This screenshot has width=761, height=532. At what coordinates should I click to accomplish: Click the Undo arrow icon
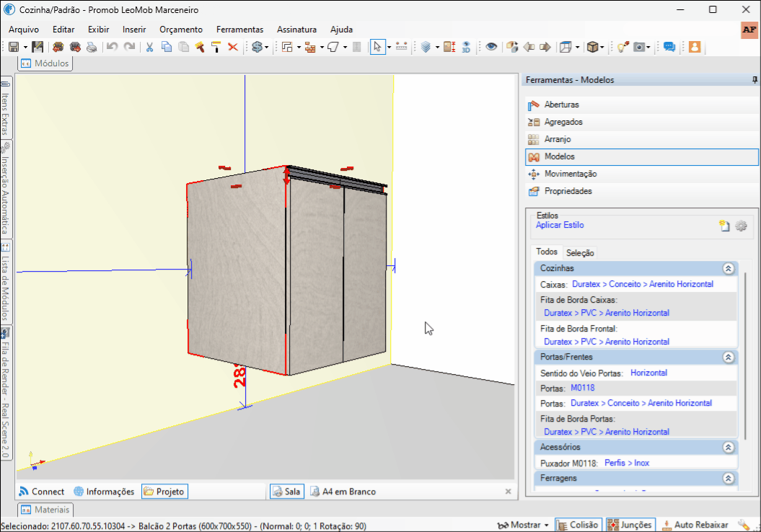click(x=112, y=47)
